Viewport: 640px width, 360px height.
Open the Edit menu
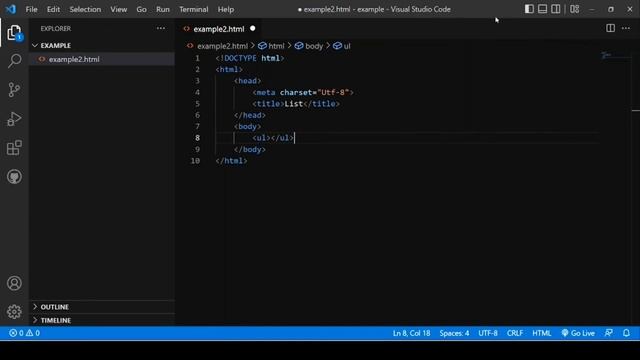[53, 9]
